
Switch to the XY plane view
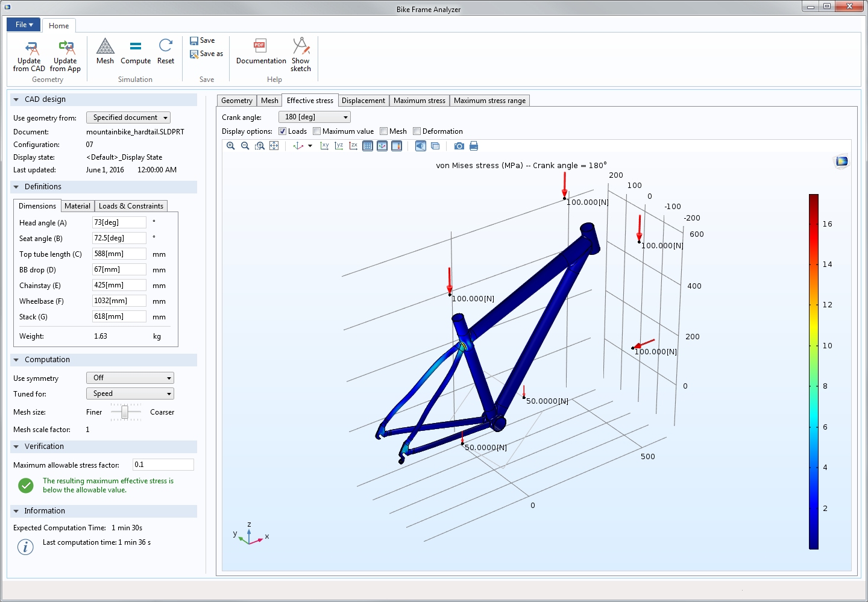coord(324,146)
